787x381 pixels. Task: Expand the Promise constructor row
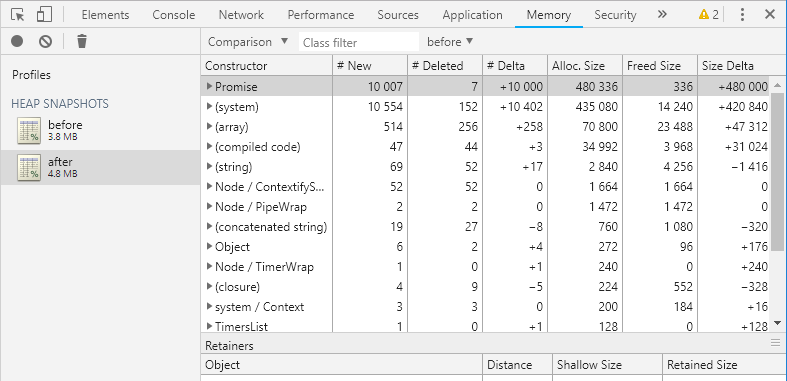pos(209,86)
